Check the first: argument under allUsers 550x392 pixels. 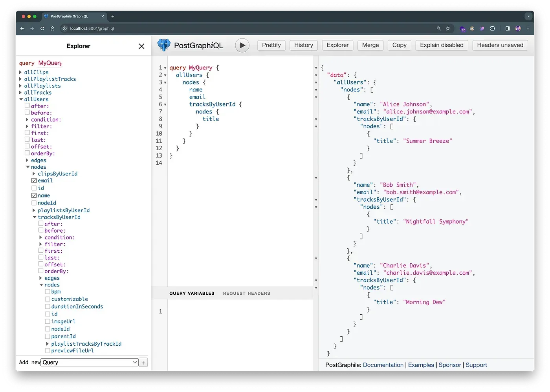click(27, 133)
